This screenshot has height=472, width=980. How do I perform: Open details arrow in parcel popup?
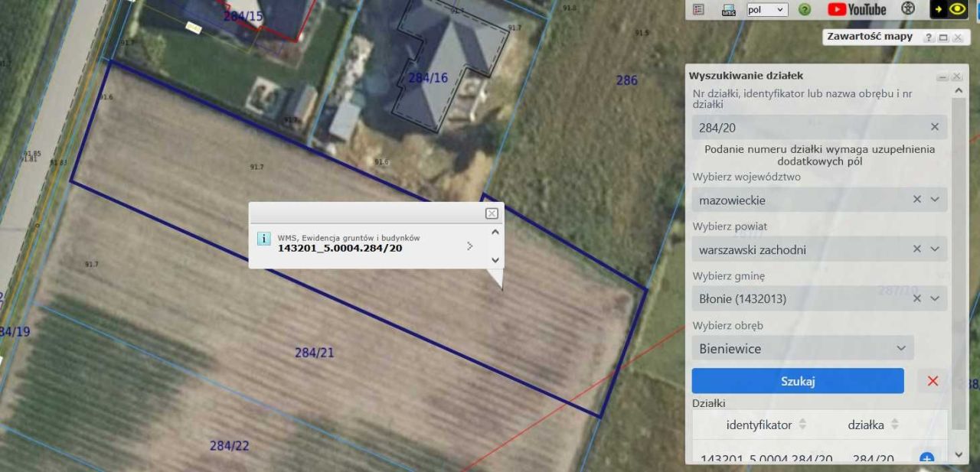tap(469, 246)
